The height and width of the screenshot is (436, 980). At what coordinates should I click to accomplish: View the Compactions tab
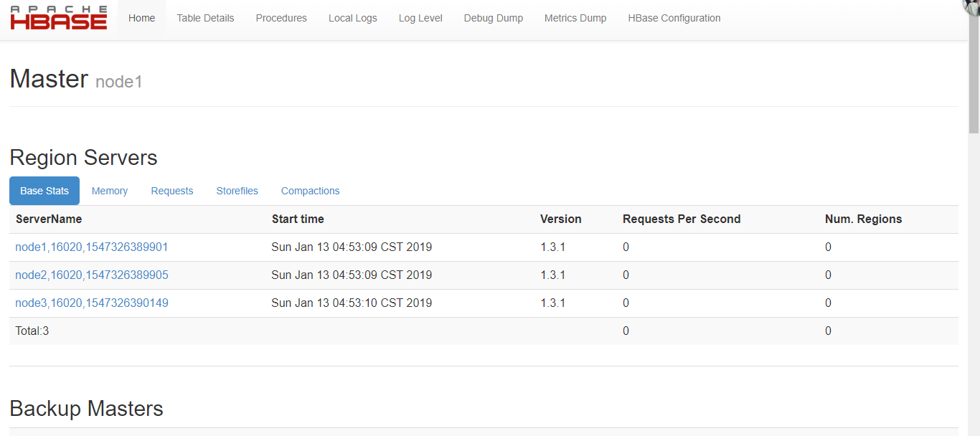(x=310, y=190)
